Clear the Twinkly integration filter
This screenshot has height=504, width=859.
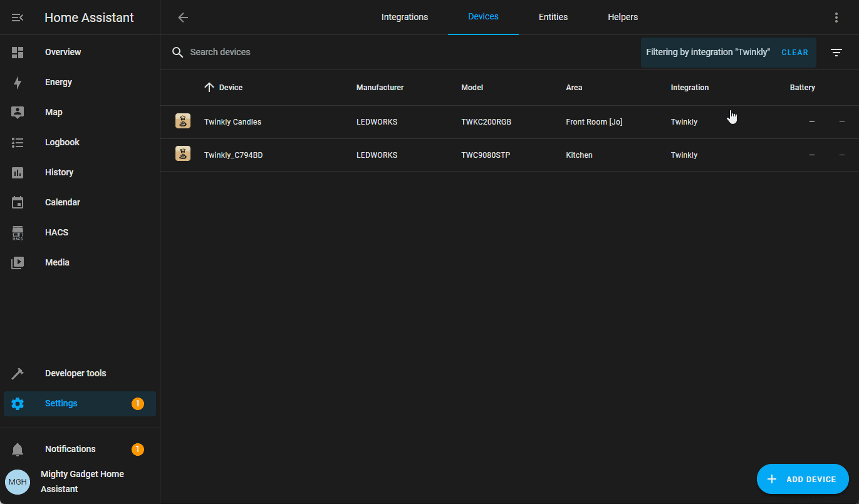[794, 53]
